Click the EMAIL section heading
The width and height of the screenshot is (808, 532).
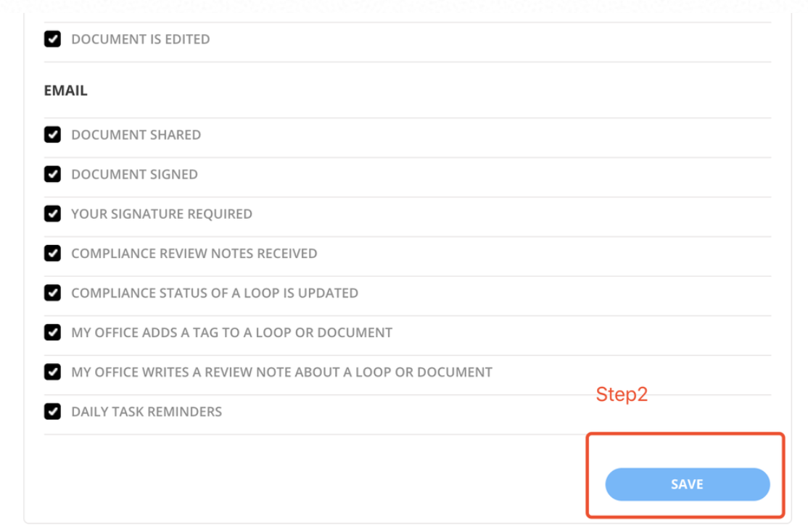click(x=65, y=91)
